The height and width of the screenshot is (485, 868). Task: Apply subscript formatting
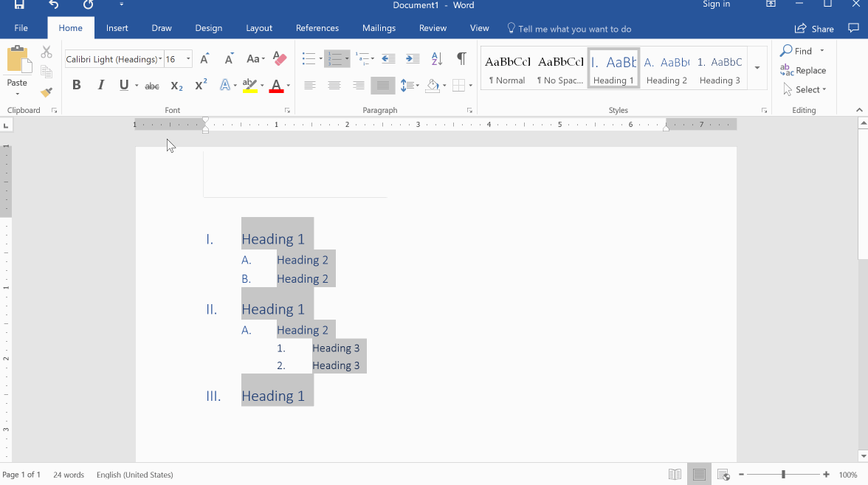176,86
